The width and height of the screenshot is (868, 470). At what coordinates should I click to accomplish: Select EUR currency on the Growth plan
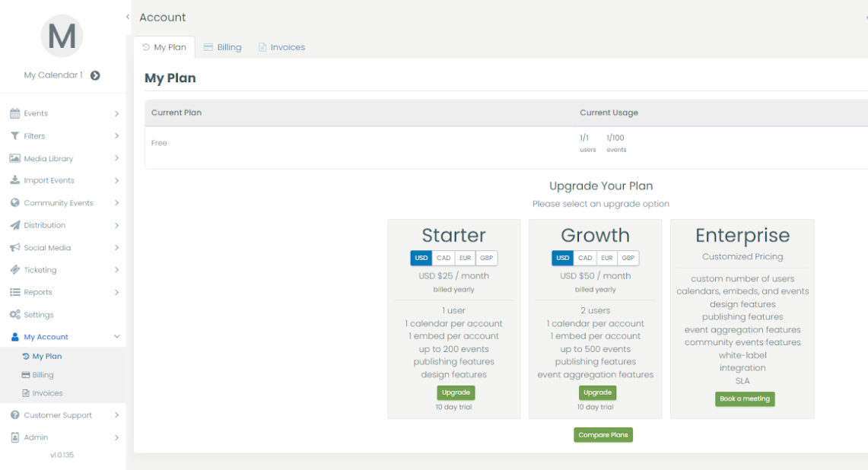(607, 258)
